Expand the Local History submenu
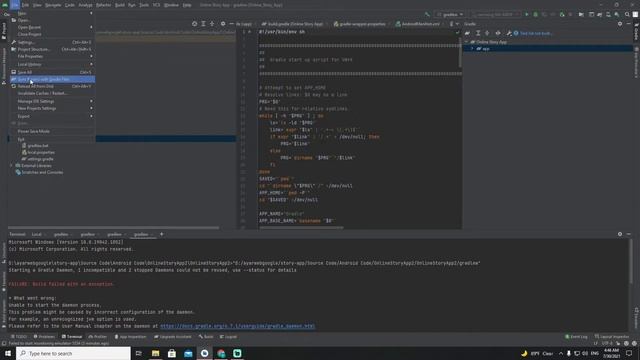Image resolution: width=640 pixels, height=360 pixels. (x=52, y=64)
